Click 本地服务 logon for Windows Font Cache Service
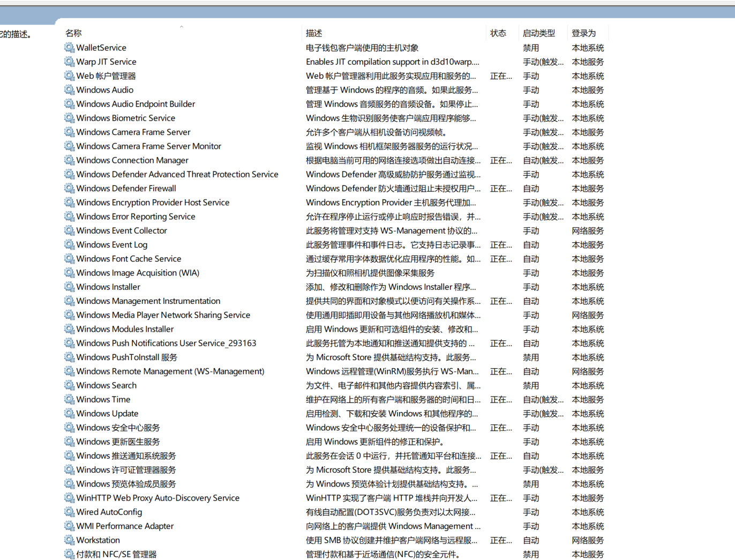This screenshot has height=560, width=735. (588, 259)
